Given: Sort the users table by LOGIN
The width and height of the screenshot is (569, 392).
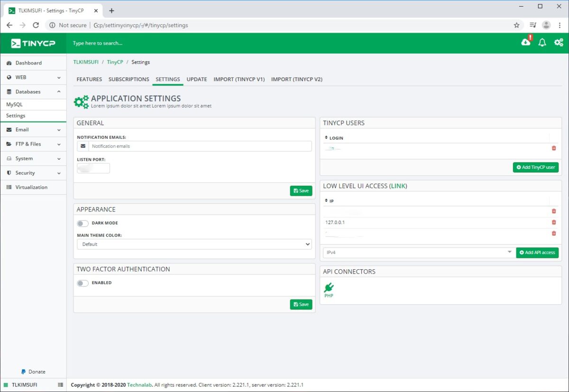Looking at the screenshot, I should click(334, 138).
